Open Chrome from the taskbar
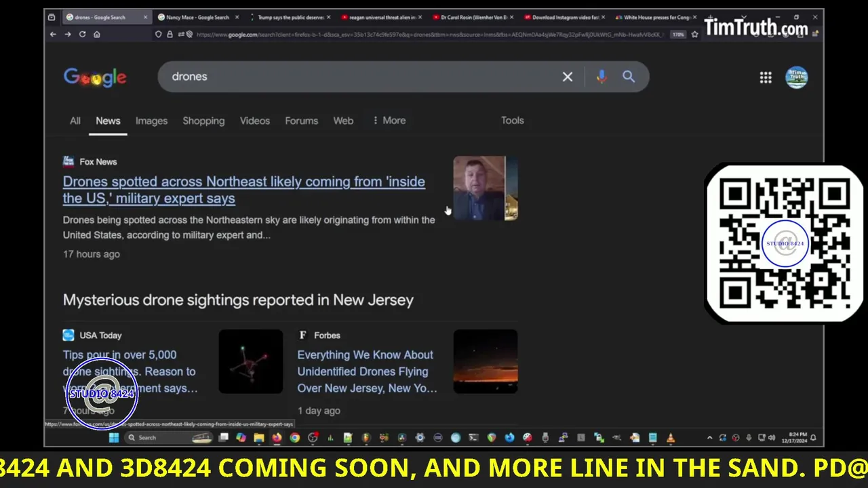Viewport: 868px width, 488px height. pos(295,438)
